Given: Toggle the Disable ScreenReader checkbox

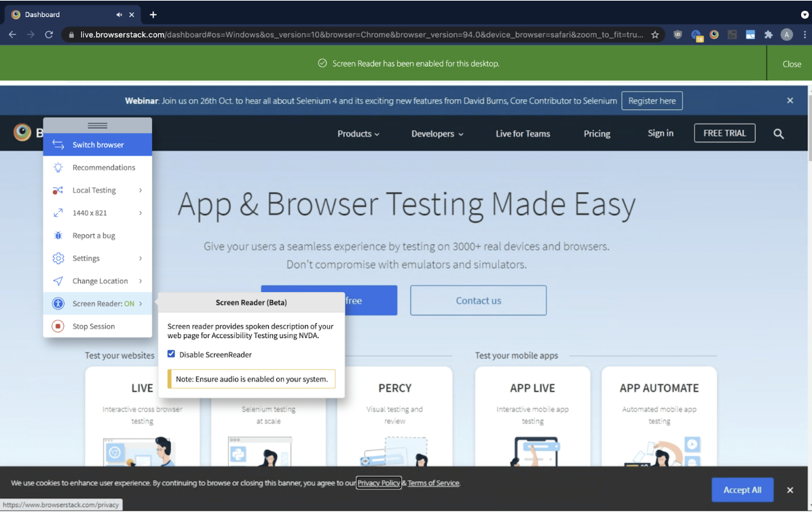Looking at the screenshot, I should (x=171, y=354).
